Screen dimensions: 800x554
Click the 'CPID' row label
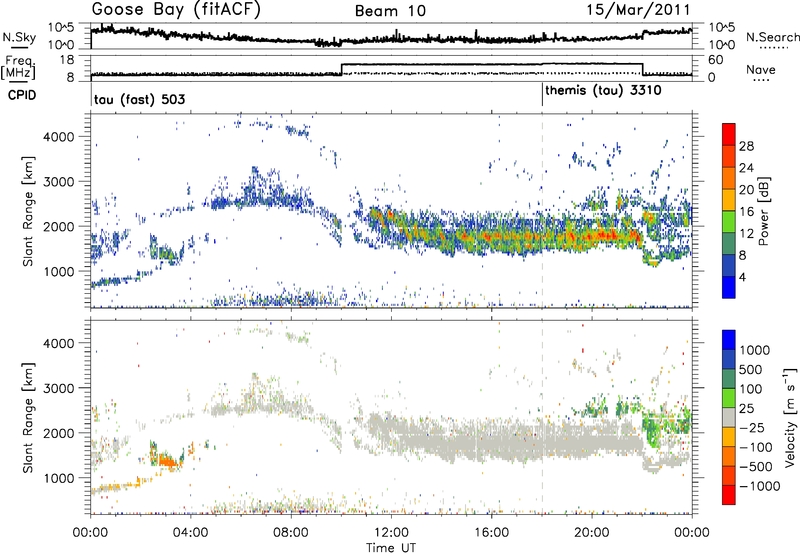[21, 95]
